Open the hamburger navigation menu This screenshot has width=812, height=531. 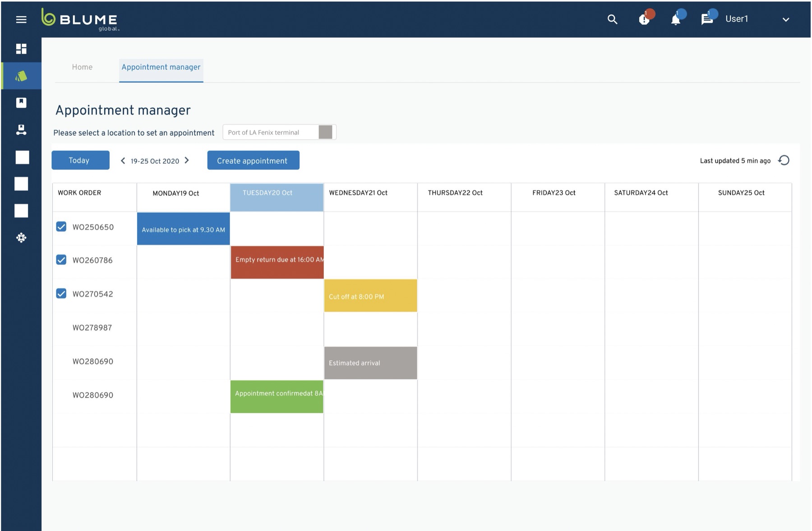click(21, 19)
